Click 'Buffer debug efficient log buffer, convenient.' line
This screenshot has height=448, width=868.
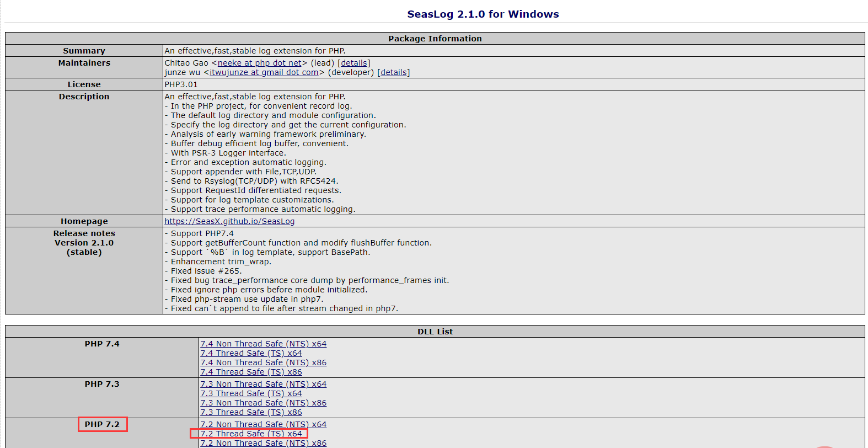(x=256, y=143)
